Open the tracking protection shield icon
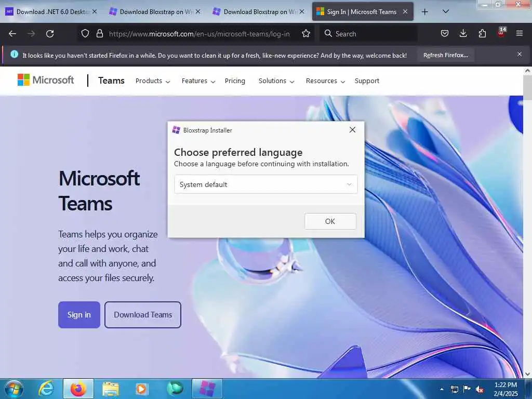Image resolution: width=532 pixels, height=399 pixels. (x=85, y=34)
